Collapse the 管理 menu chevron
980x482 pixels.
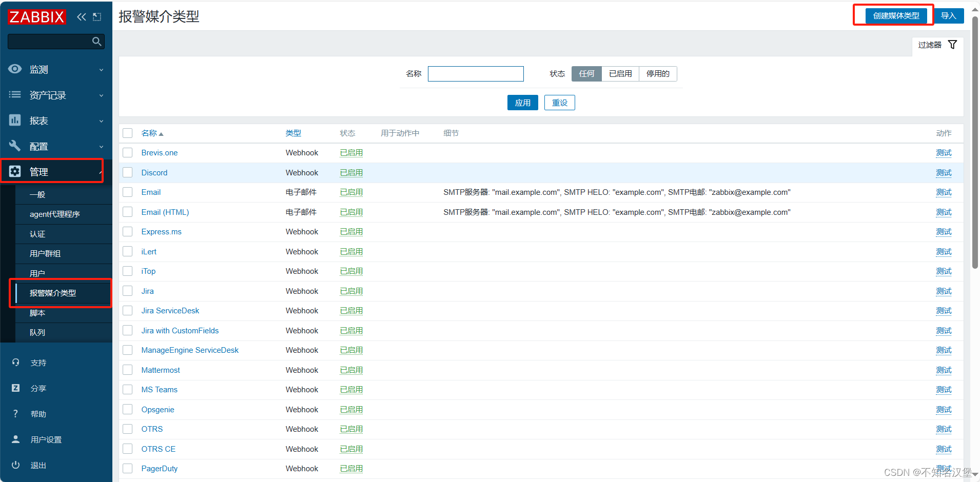click(101, 172)
